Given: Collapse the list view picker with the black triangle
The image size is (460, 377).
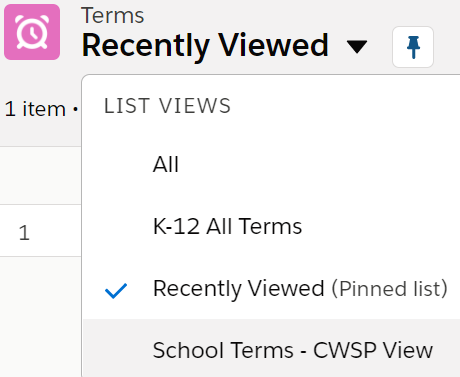Looking at the screenshot, I should pos(357,46).
